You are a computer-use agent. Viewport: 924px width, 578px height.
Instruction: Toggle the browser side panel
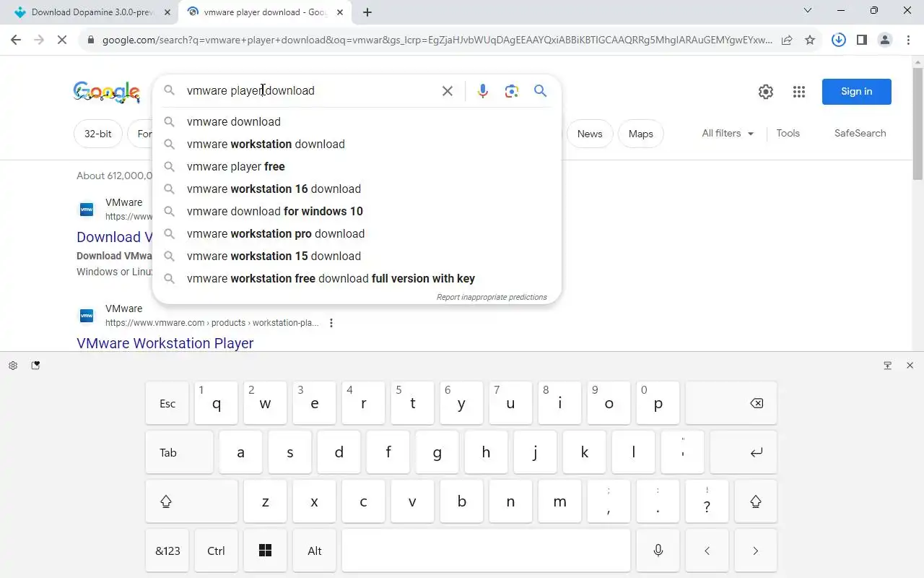[861, 40]
